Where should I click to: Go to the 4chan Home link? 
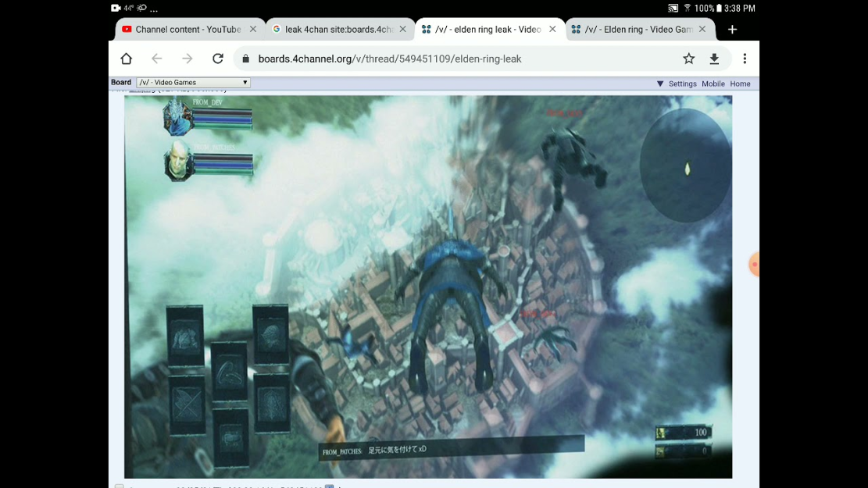740,84
